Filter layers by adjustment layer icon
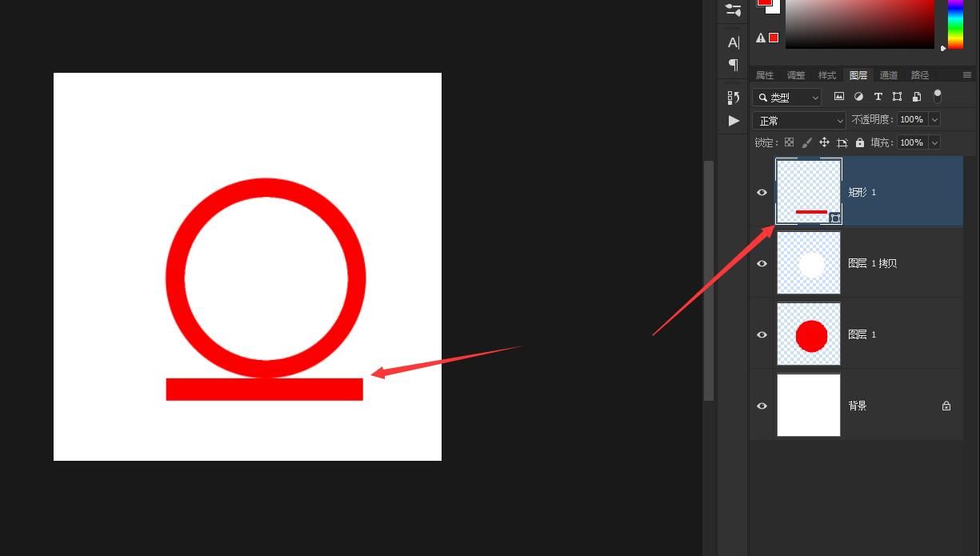Screen dimensions: 980x556 tap(858, 97)
